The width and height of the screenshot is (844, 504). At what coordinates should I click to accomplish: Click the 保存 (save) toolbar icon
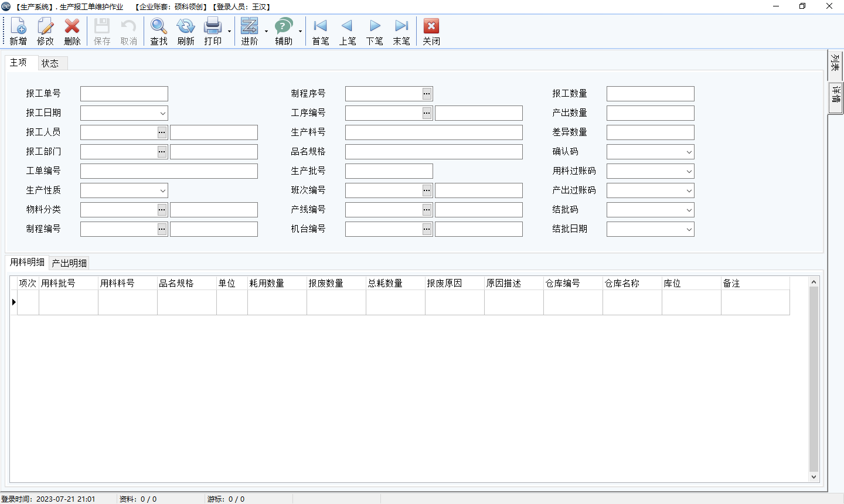coord(102,31)
